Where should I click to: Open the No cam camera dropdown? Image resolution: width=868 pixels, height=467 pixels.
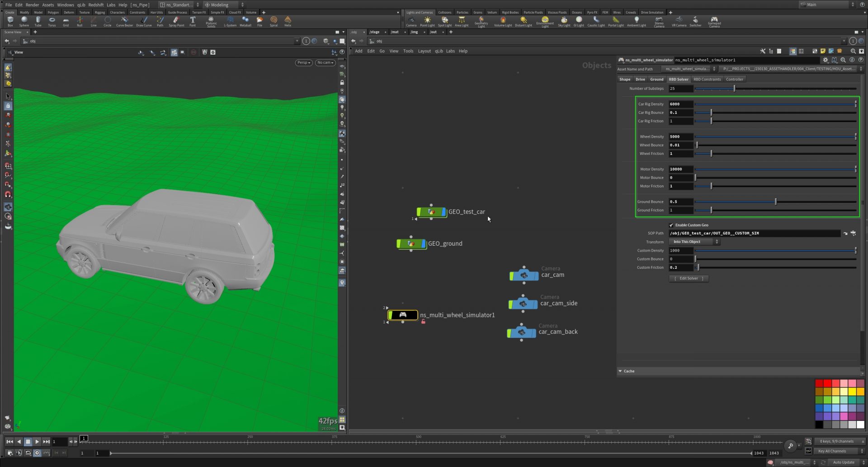coord(325,63)
